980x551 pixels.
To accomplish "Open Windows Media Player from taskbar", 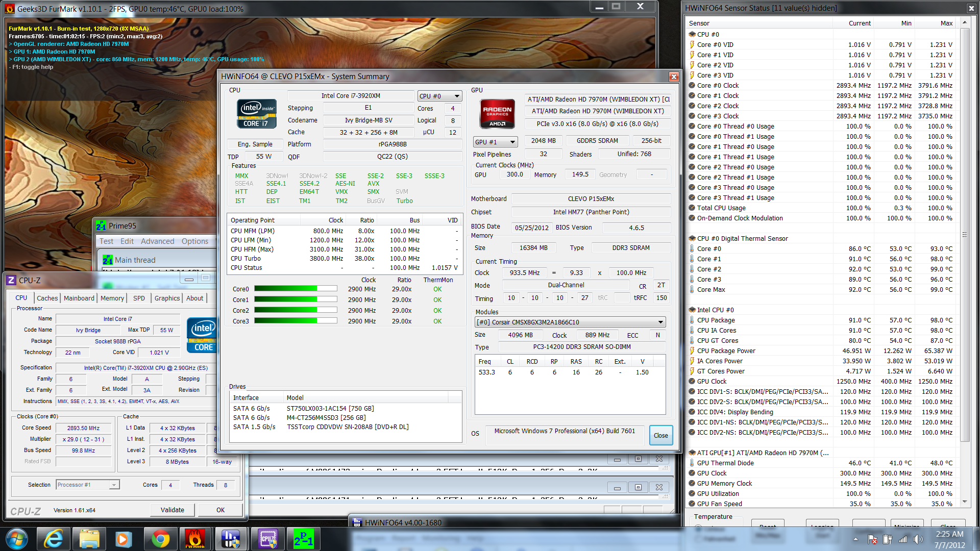I will (123, 539).
